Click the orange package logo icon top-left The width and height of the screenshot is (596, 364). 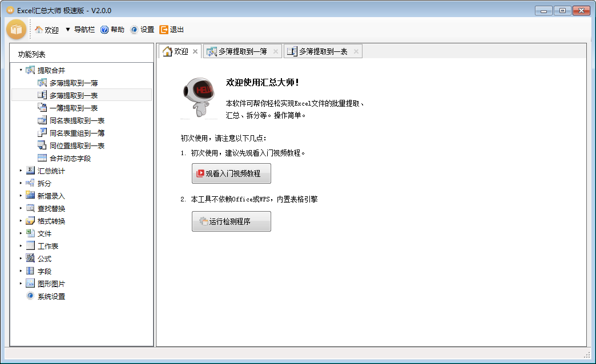pyautogui.click(x=16, y=29)
